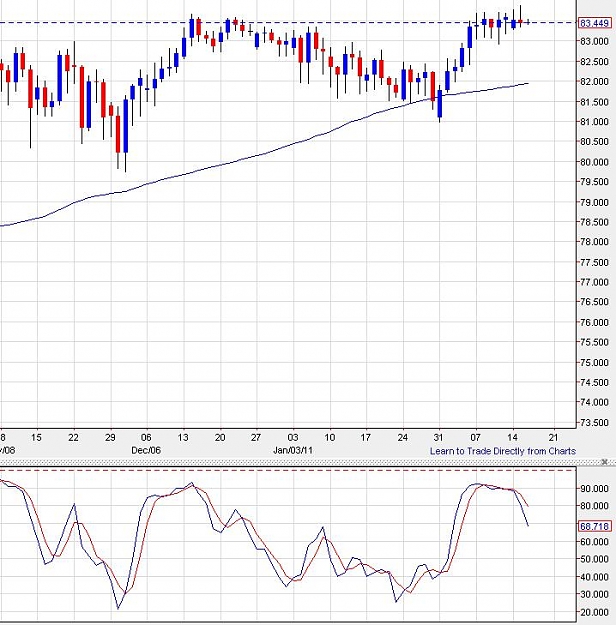The image size is (616, 625).
Task: Click the date tick labeled 27
Action: [256, 438]
